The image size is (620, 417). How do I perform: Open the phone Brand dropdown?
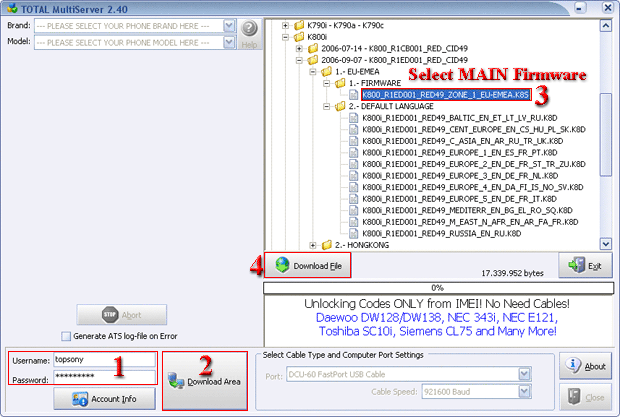[229, 26]
